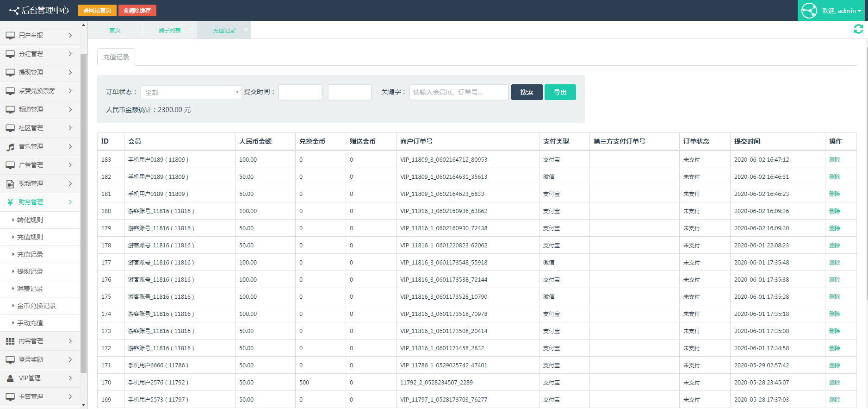Screen dimensions: 868x409
Task: Expand the 频道管理 menu chevron
Action: click(70, 109)
